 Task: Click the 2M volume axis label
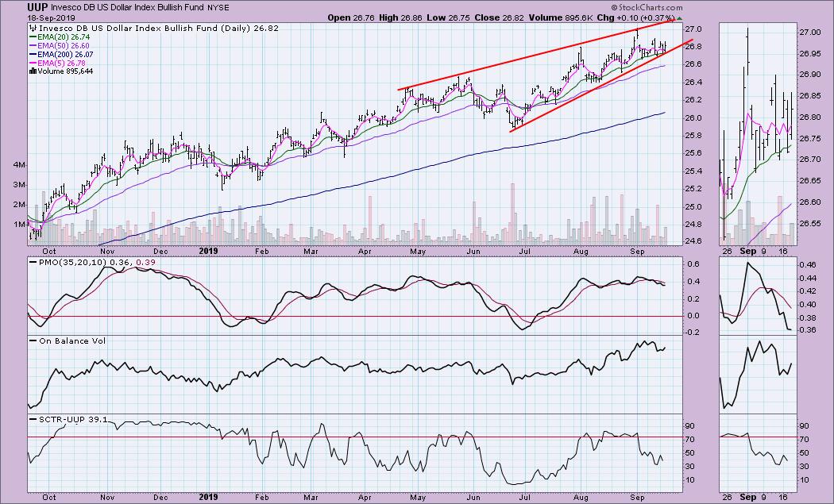(x=20, y=205)
